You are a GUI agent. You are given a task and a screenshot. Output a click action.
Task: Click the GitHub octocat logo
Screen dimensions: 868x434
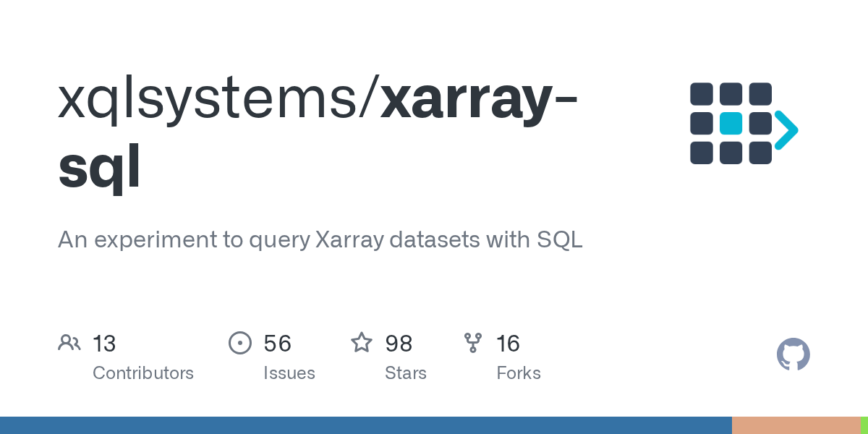click(793, 354)
